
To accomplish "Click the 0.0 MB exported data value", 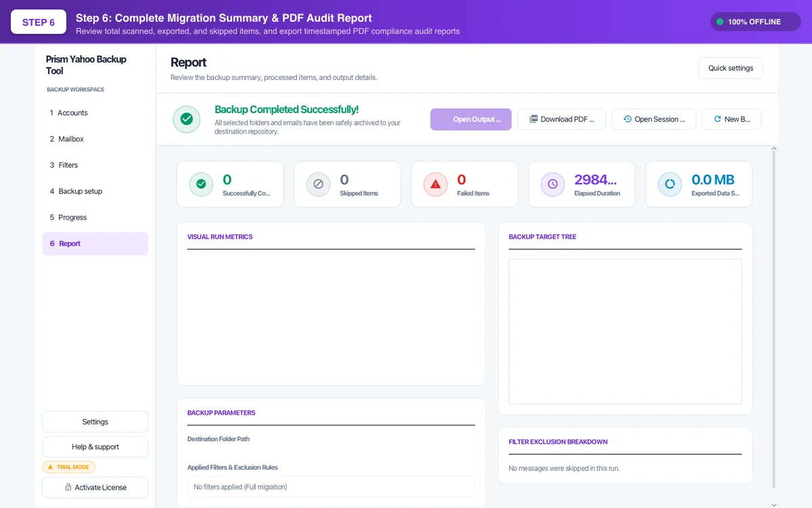I will pos(713,179).
